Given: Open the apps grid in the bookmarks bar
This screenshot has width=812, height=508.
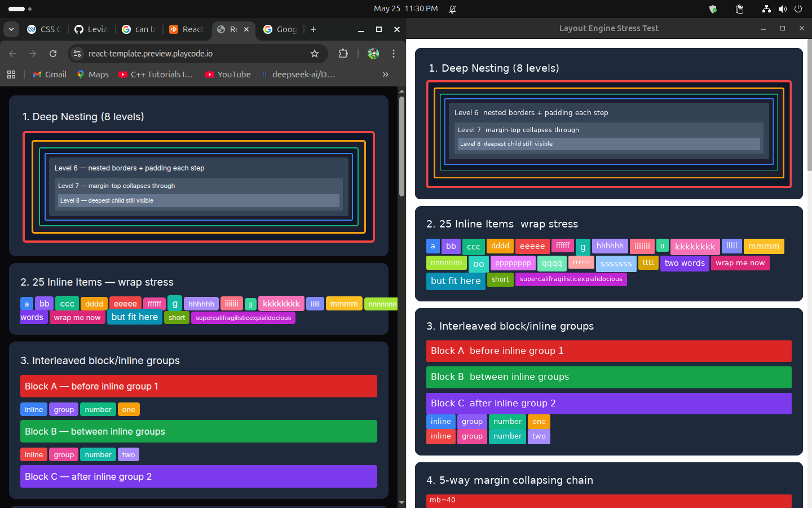Looking at the screenshot, I should click(x=11, y=75).
